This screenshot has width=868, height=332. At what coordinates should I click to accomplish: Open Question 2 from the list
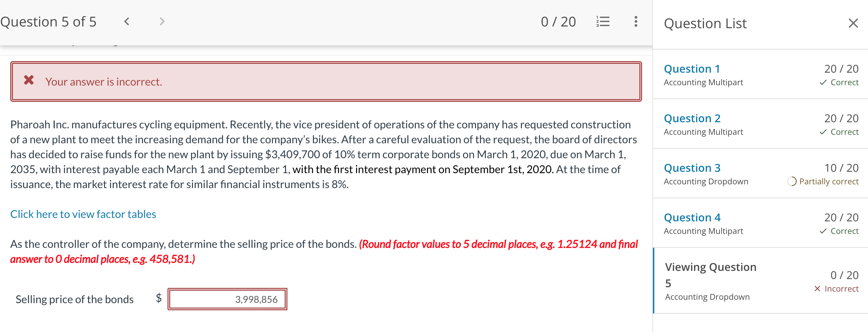[692, 118]
